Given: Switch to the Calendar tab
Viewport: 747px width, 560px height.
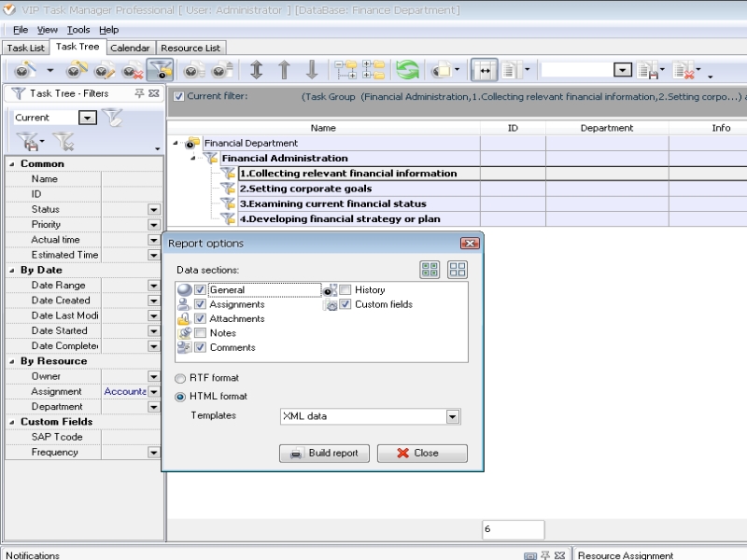Looking at the screenshot, I should coord(129,48).
